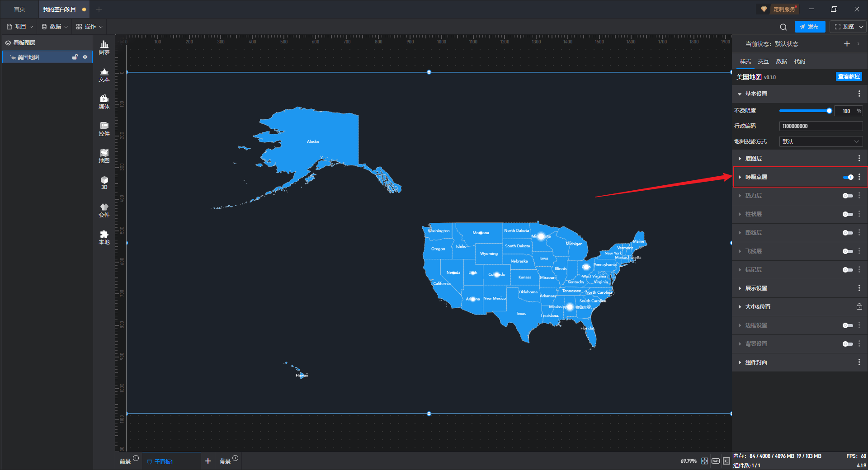This screenshot has width=868, height=470.
Task: Click the 预览 preview button
Action: click(844, 27)
